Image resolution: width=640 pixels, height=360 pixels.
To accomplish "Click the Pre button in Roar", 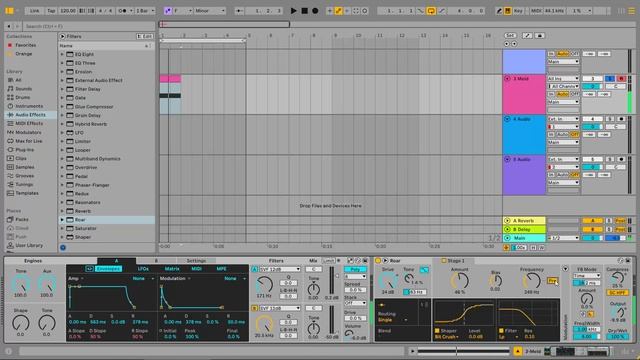I will coord(552,281).
